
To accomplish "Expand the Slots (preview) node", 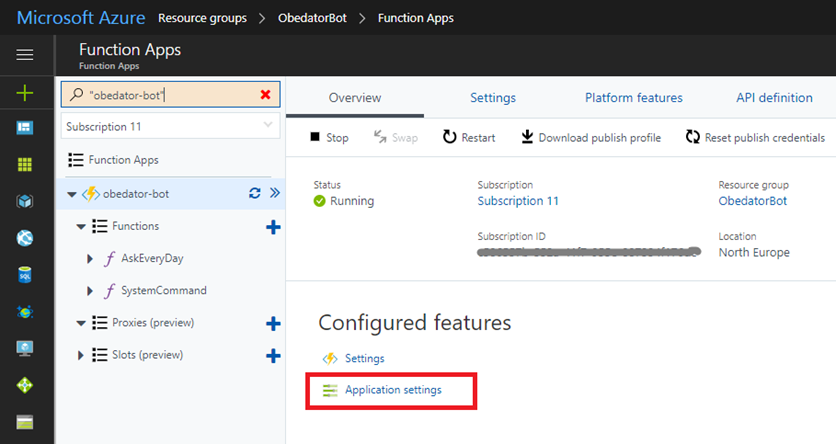I will [82, 355].
